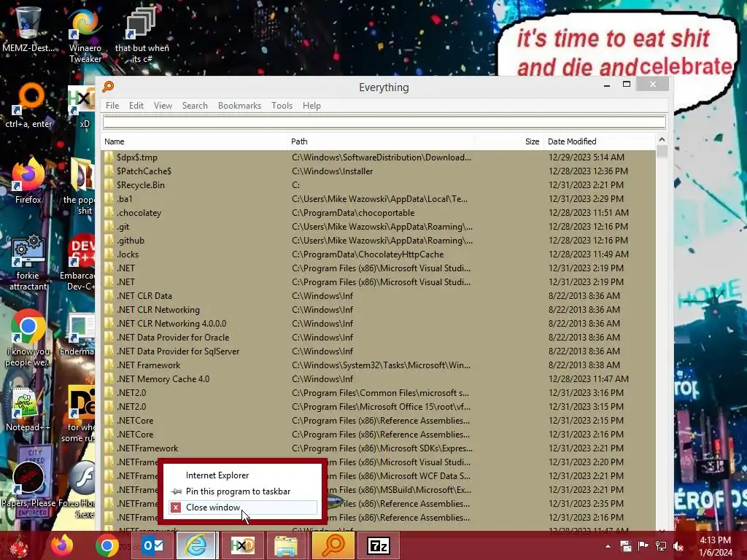Select the $Recycle.Bin row
Image resolution: width=747 pixels, height=560 pixels.
coord(378,184)
